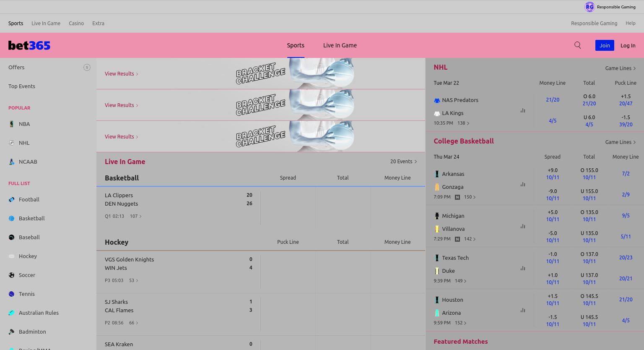Click the bet365 logo
The image size is (644, 350).
coord(29,45)
